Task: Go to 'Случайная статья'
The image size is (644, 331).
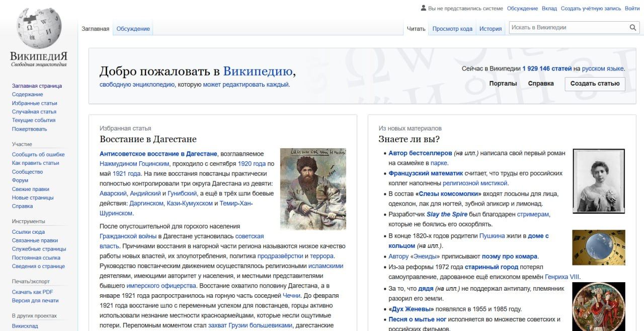Action: pos(34,111)
